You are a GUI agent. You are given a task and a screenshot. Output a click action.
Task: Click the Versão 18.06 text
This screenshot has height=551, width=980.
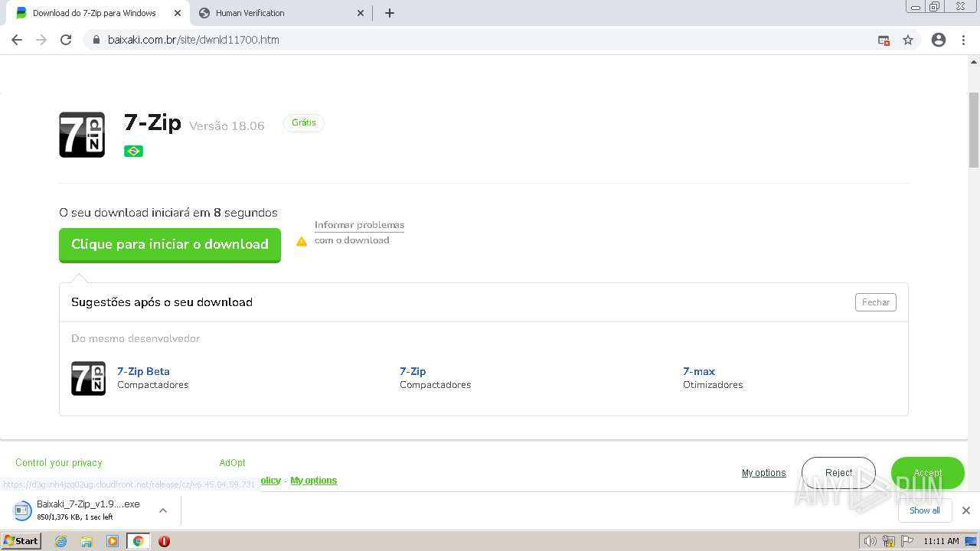pyautogui.click(x=227, y=126)
